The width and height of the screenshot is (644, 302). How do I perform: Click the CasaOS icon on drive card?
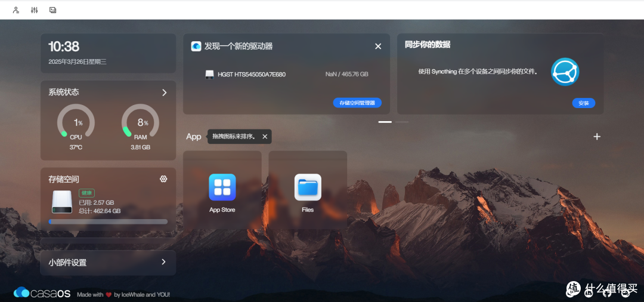[x=196, y=46]
